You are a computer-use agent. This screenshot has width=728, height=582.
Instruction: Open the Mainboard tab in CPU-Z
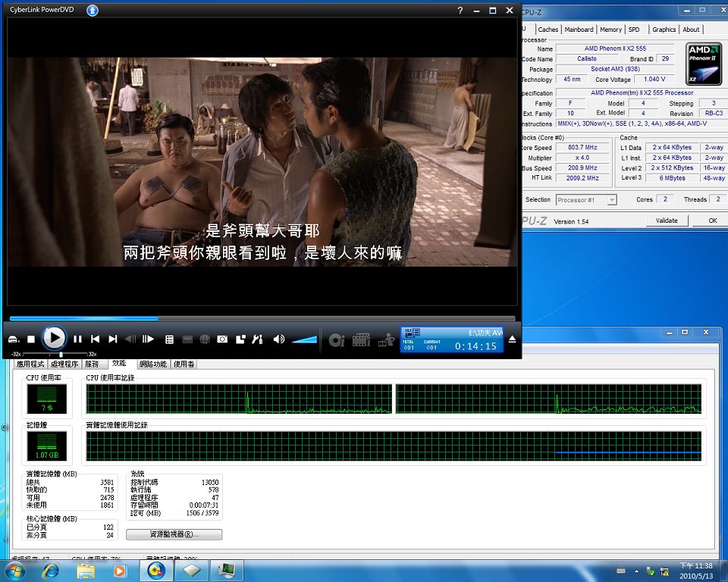tap(579, 30)
